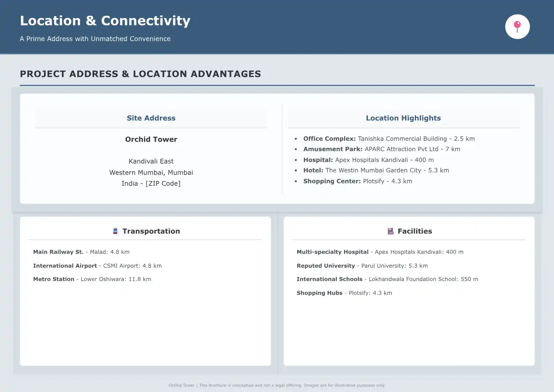This screenshot has height=392, width=554.
Task: Click the Shopping Hubs Plotsify entry
Action: coord(344,293)
